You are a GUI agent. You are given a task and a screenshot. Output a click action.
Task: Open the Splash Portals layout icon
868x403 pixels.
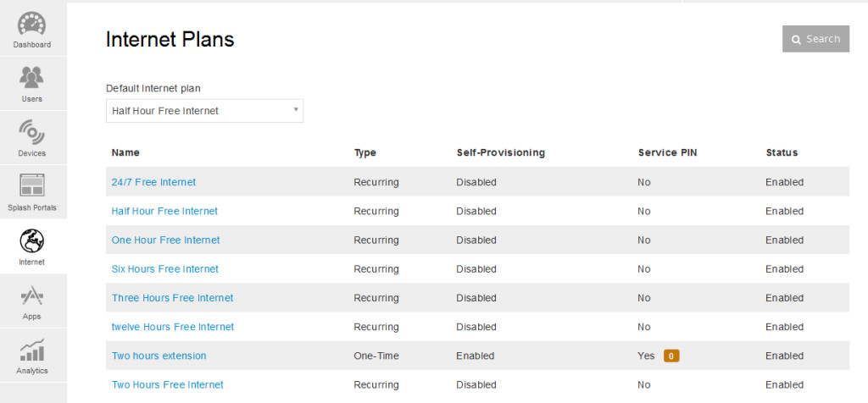pos(31,185)
